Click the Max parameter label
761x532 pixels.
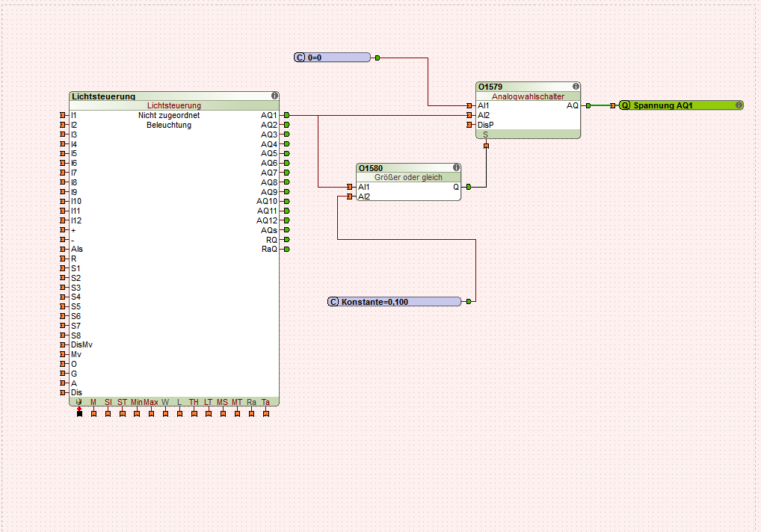point(151,402)
